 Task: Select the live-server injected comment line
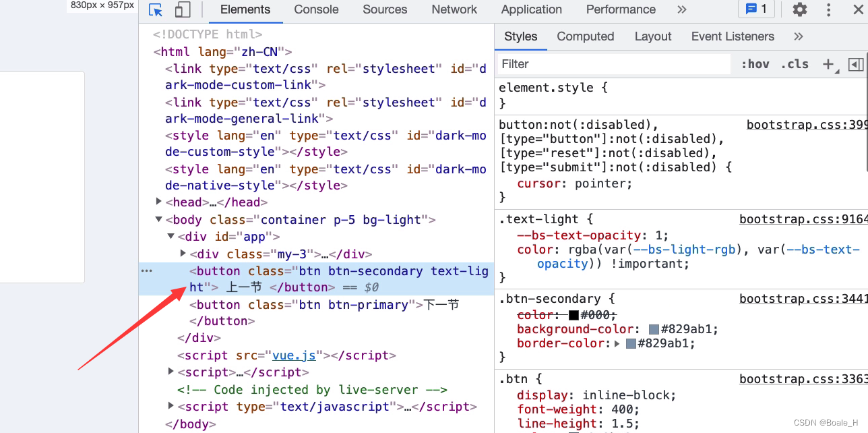312,390
